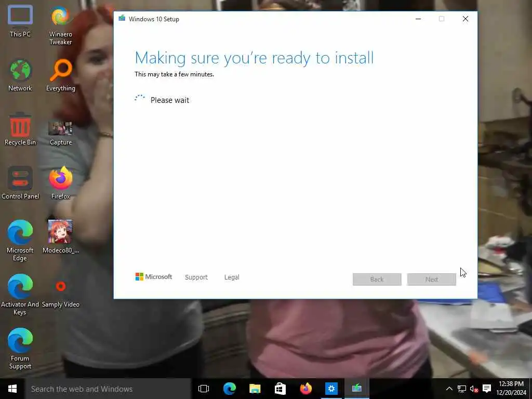
Task: Select the Microsoft Edge desktop shortcut
Action: click(x=20, y=241)
